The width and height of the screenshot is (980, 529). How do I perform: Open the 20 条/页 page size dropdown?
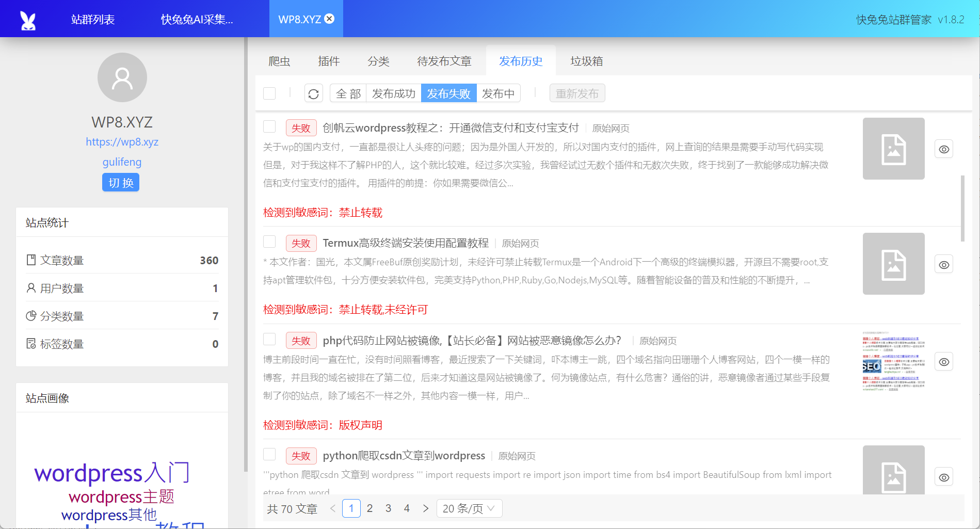pyautogui.click(x=469, y=508)
